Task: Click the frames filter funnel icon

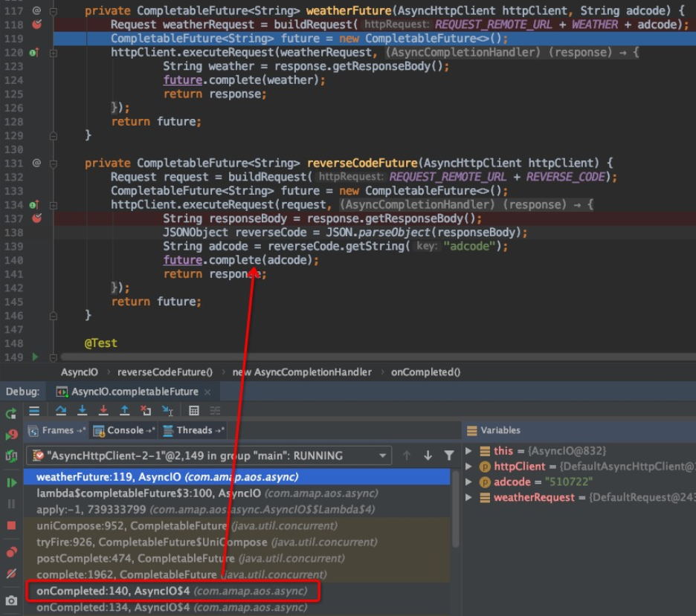Action: coord(449,455)
